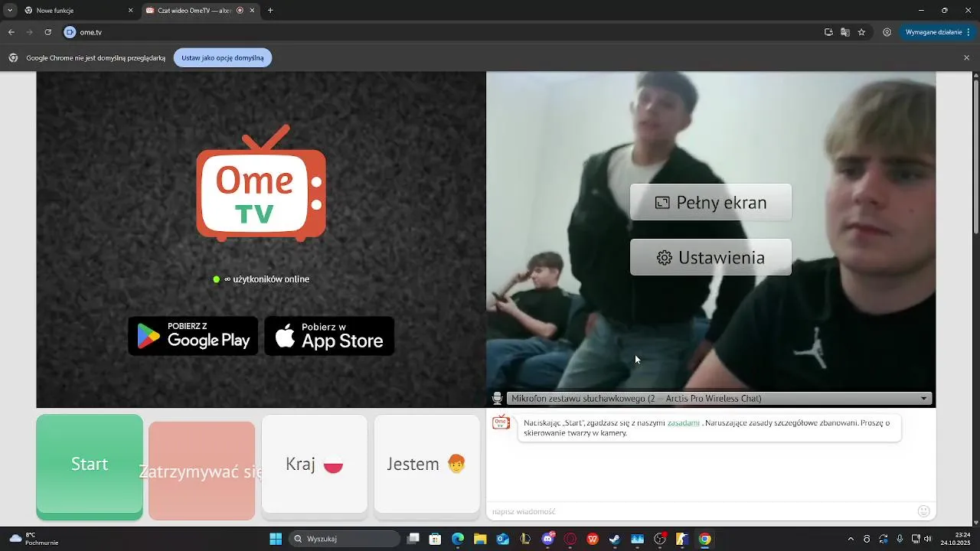This screenshot has width=980, height=551.
Task: Click the Wymagane działanie button
Action: [938, 32]
